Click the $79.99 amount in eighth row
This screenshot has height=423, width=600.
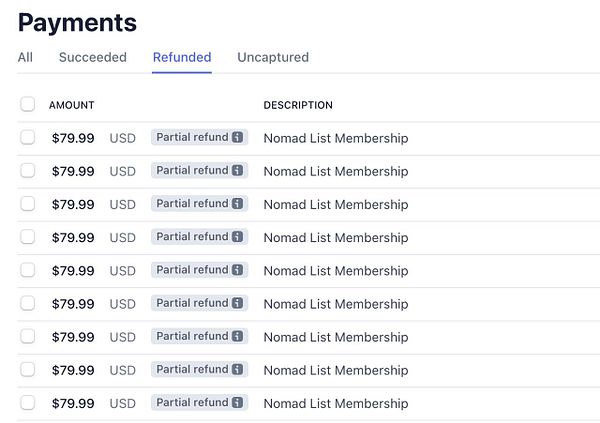click(73, 370)
